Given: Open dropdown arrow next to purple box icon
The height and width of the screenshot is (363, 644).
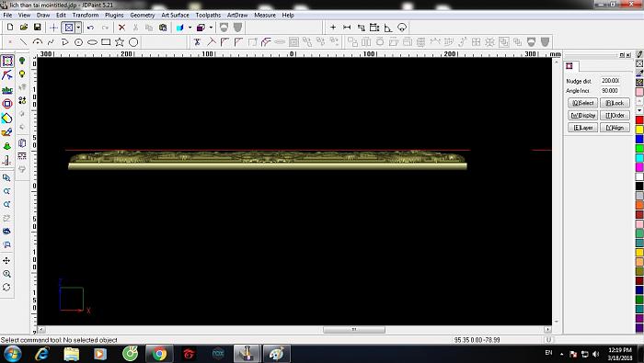Looking at the screenshot, I should pos(211,28).
